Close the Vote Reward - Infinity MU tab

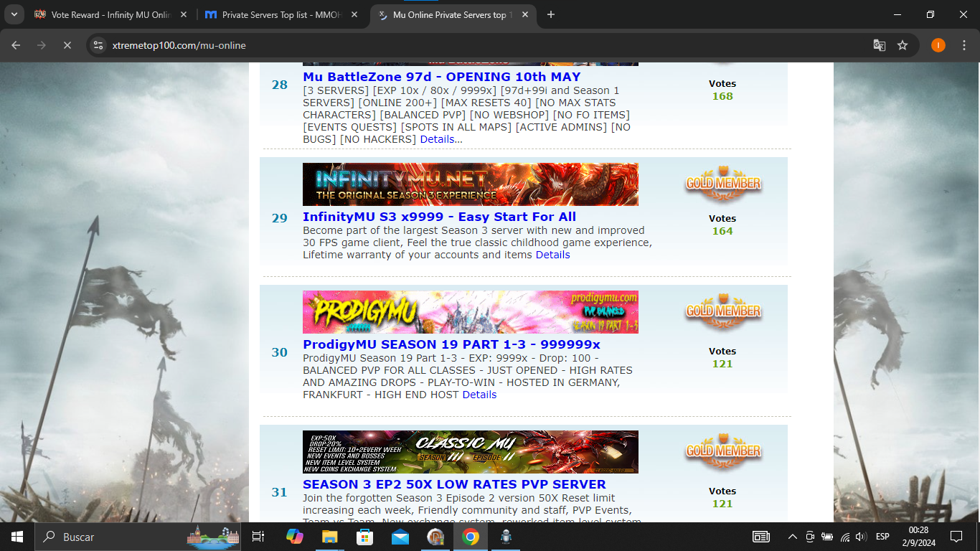point(184,14)
